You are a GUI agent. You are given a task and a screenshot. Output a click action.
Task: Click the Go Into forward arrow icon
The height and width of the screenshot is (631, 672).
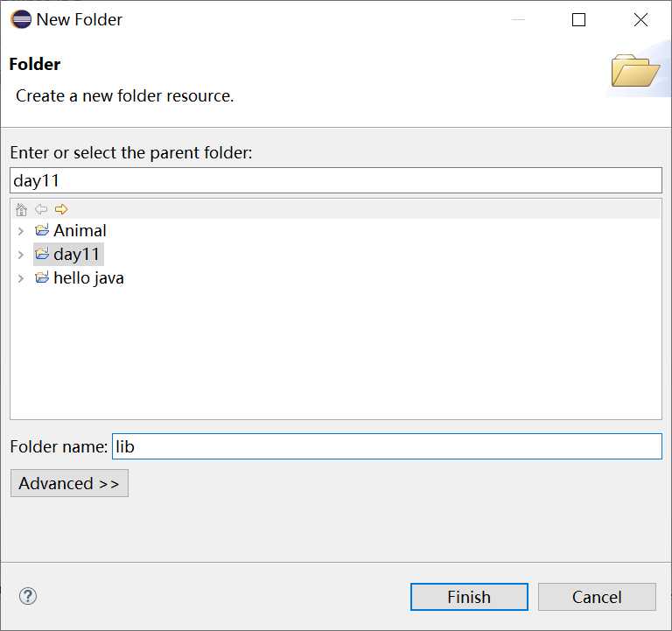pos(61,209)
